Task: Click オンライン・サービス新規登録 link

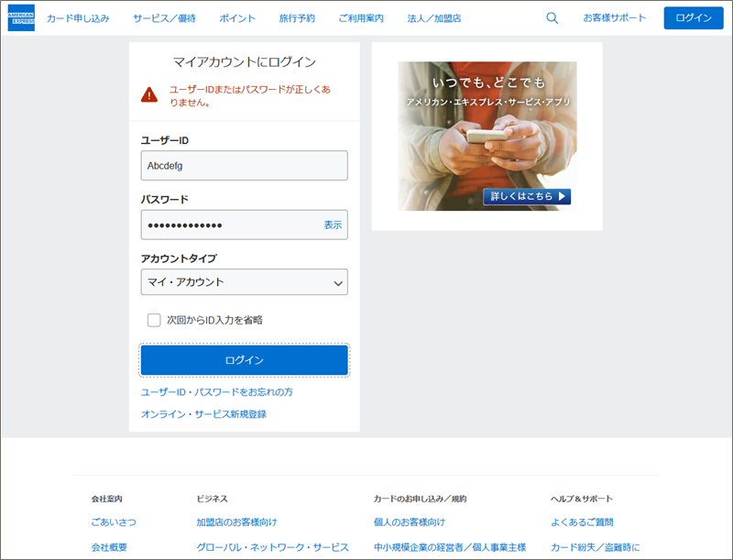Action: pos(203,414)
